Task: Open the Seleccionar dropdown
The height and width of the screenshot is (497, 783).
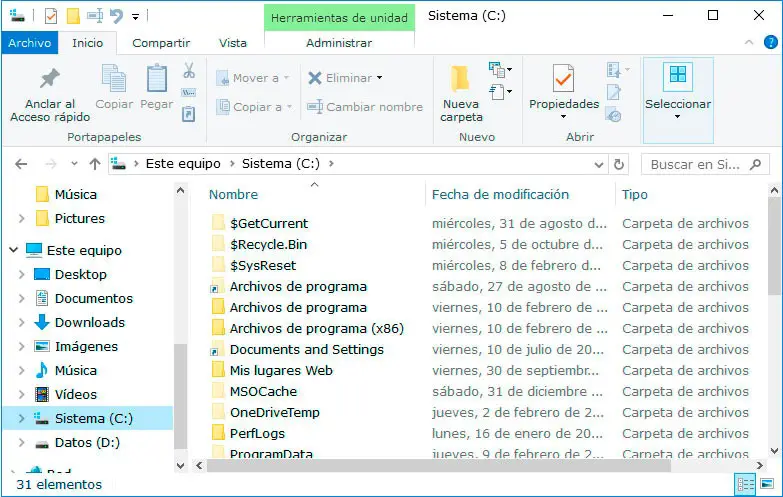Action: (x=678, y=100)
